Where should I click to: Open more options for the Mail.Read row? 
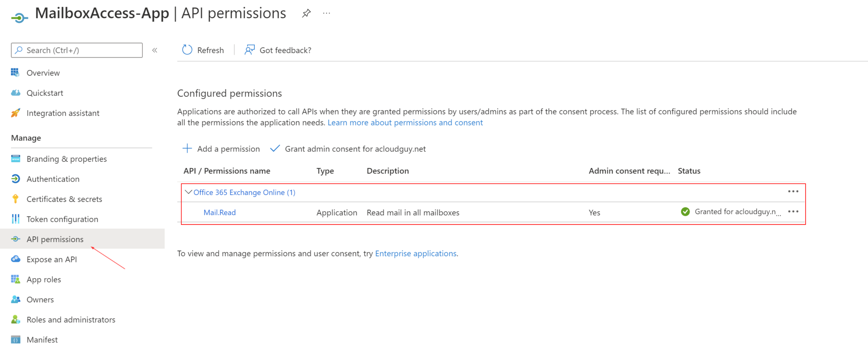click(793, 211)
